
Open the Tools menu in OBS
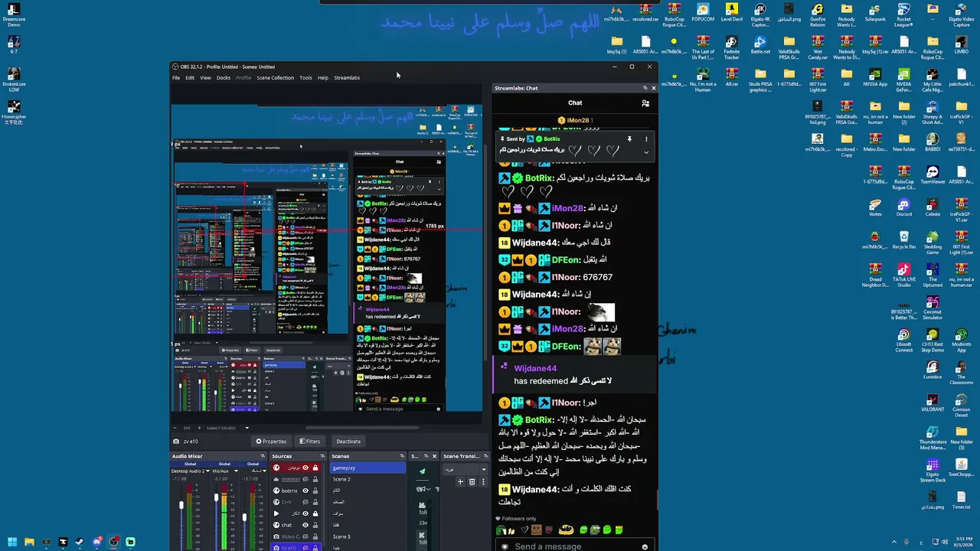pyautogui.click(x=305, y=77)
